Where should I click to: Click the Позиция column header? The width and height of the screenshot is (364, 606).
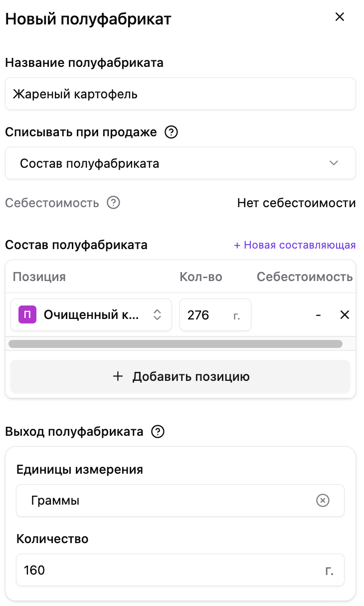[39, 277]
